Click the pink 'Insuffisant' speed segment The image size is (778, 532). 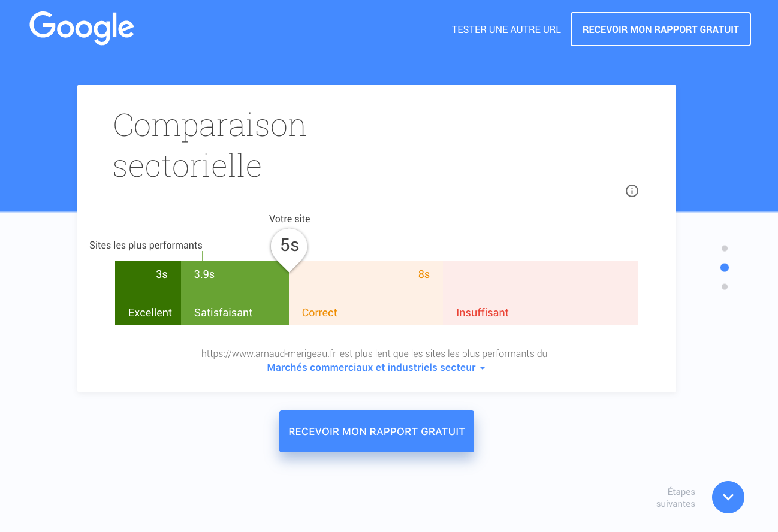540,293
